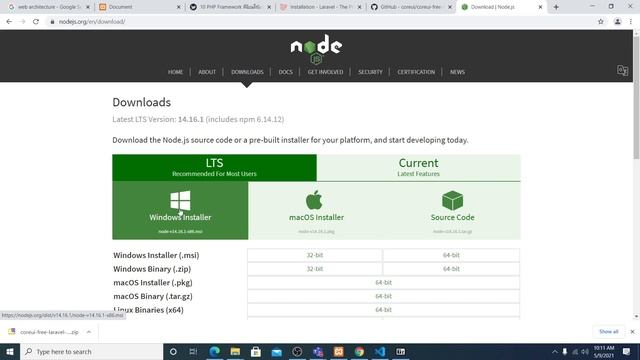Open Task View on taskbar

(x=193, y=351)
